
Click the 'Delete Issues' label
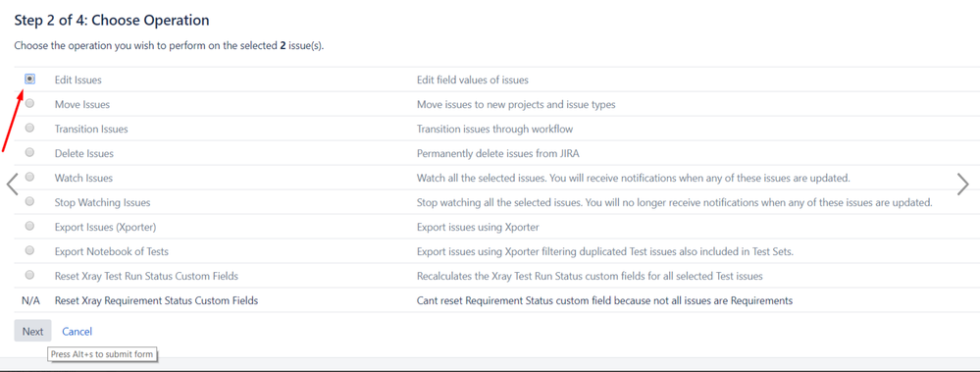tap(84, 153)
